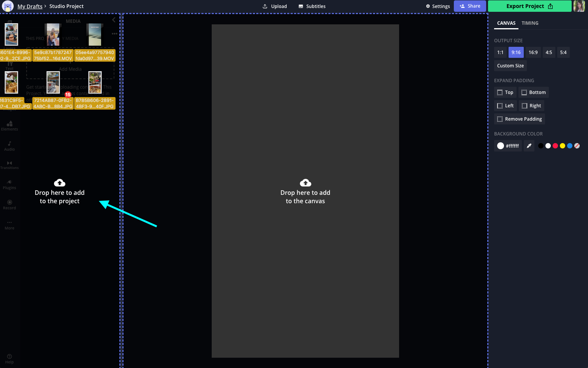Open the Record sidebar panel

pyautogui.click(x=10, y=205)
